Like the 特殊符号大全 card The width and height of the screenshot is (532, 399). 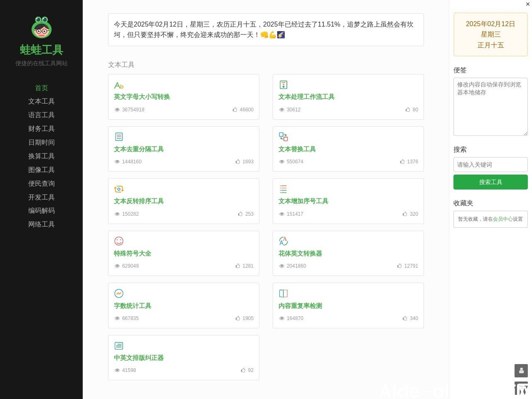(x=238, y=266)
